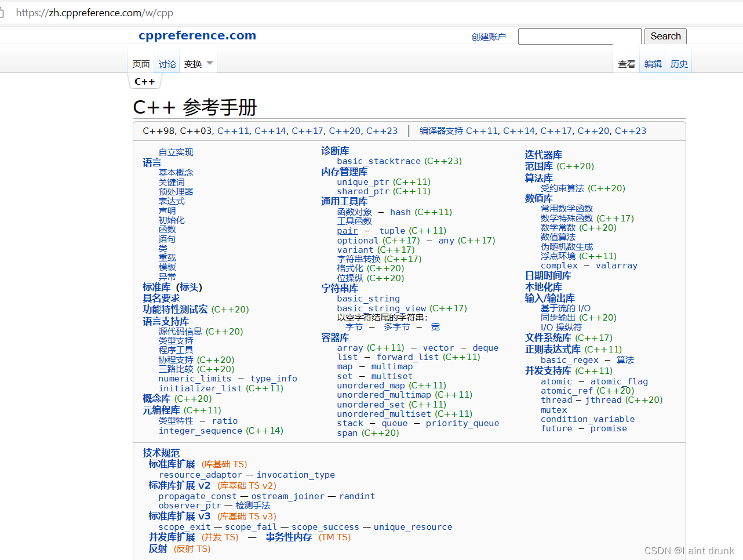Open the 功能特性测试宏 link
Image resolution: width=743 pixels, height=560 pixels.
175,309
